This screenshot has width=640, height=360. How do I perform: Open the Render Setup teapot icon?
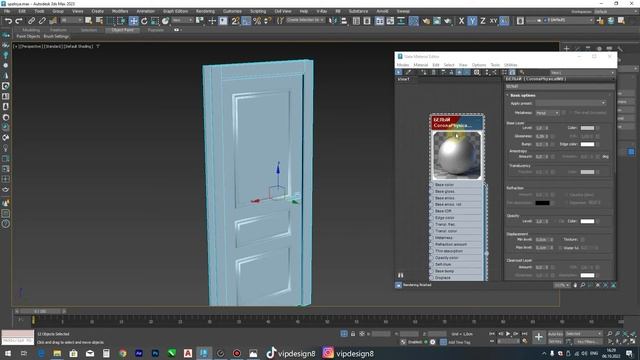click(426, 21)
